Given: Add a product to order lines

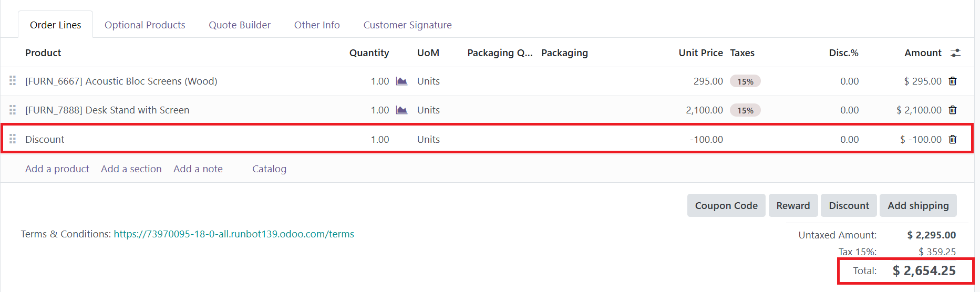Looking at the screenshot, I should coord(57,169).
